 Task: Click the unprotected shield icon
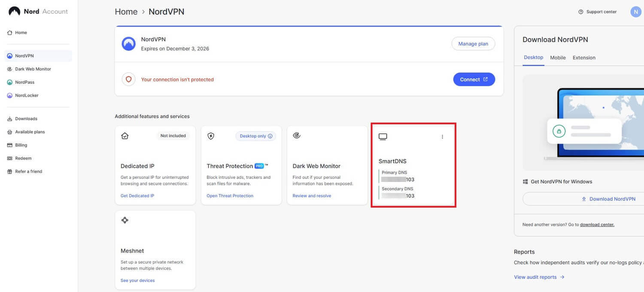(128, 80)
